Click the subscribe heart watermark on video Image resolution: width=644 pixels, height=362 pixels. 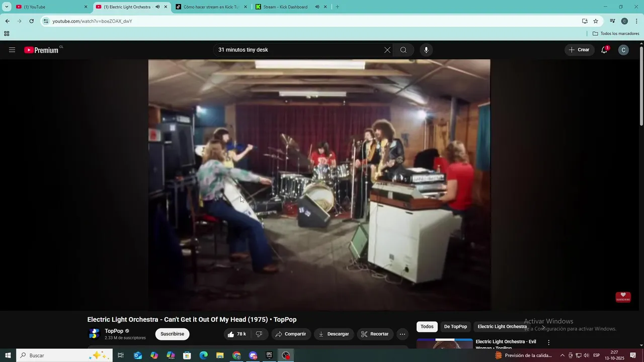pos(623,297)
